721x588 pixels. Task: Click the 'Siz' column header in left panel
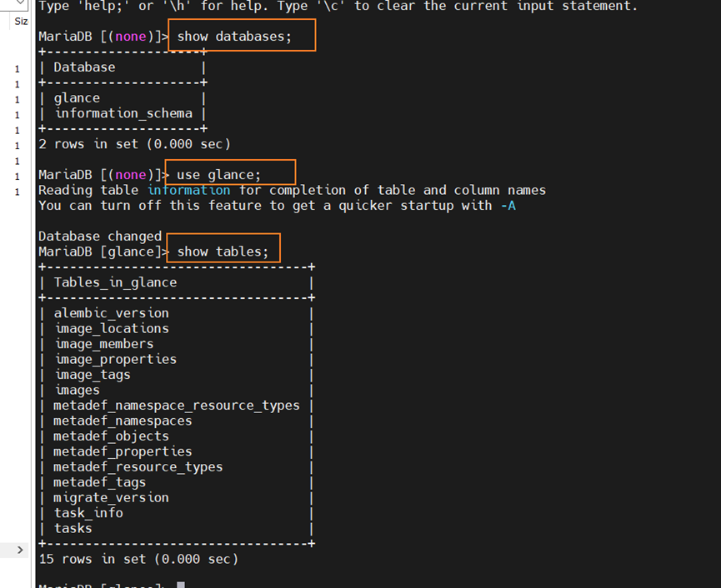pos(21,21)
